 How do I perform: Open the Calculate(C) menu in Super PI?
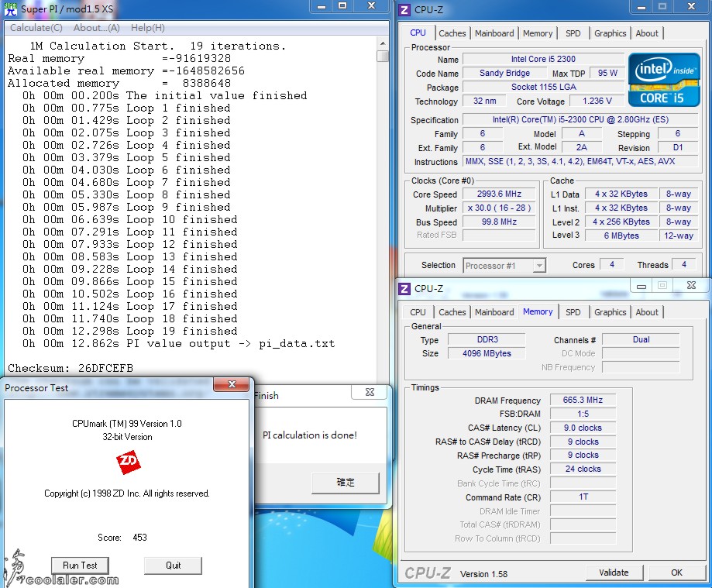pos(36,28)
